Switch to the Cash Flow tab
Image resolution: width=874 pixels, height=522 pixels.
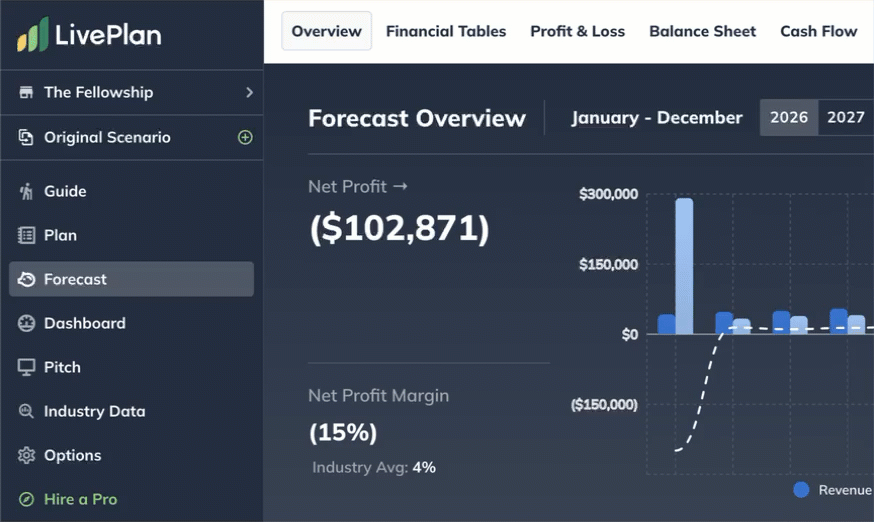(818, 31)
